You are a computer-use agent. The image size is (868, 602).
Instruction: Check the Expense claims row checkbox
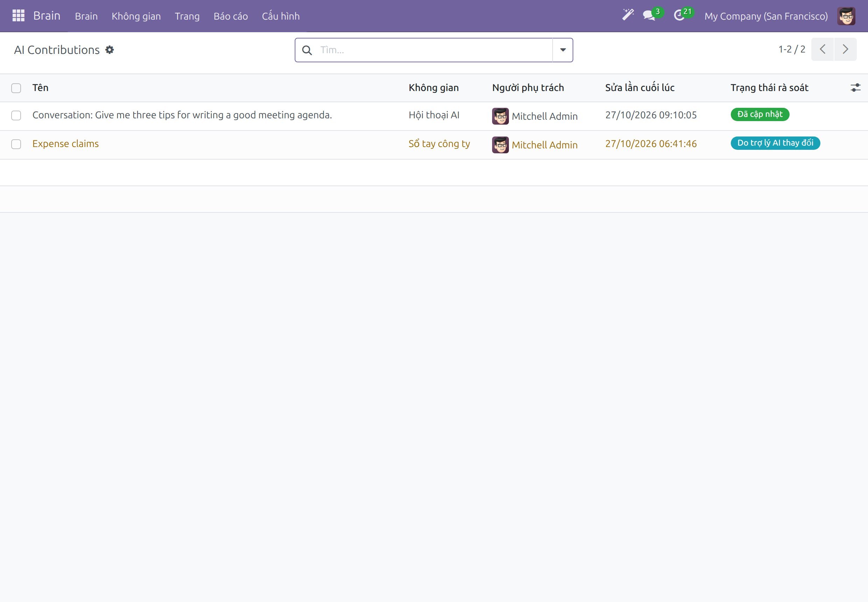[16, 144]
